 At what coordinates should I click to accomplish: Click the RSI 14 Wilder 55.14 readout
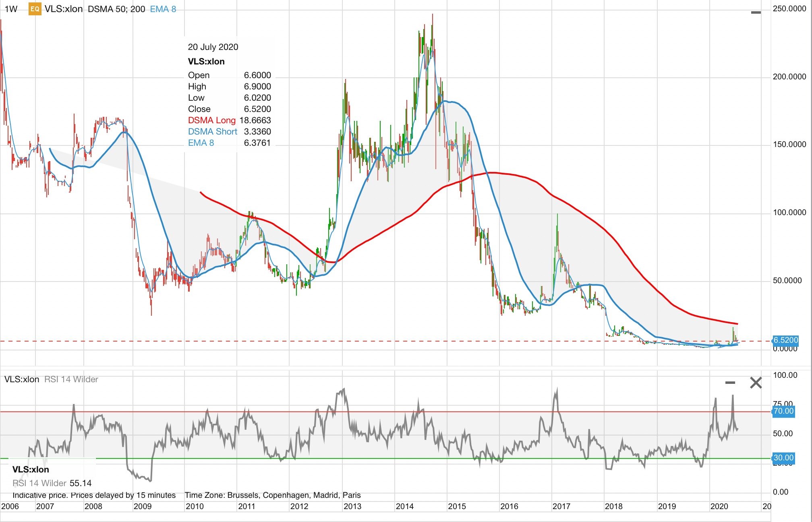pos(52,483)
